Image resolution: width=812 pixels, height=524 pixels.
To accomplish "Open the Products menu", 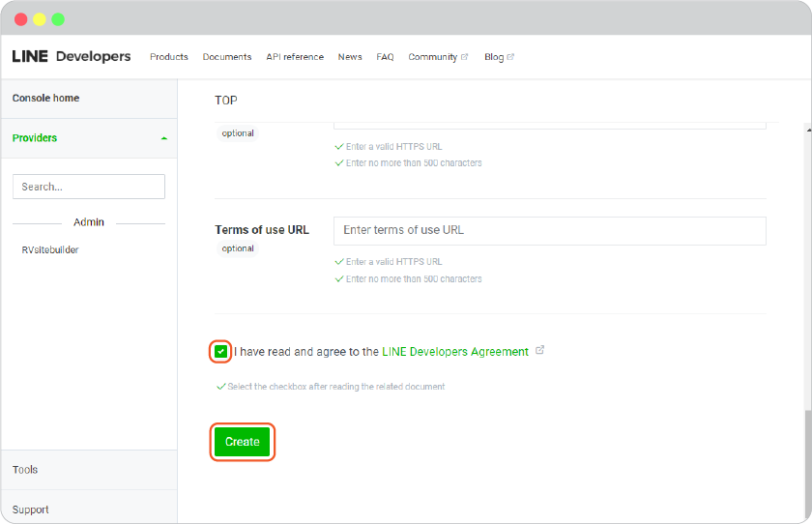I will pyautogui.click(x=169, y=57).
